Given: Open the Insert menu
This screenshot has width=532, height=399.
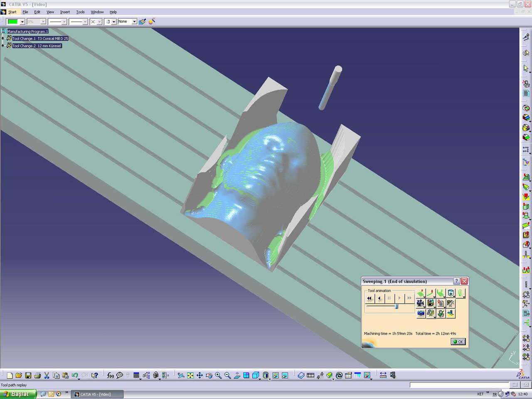Looking at the screenshot, I should point(65,12).
